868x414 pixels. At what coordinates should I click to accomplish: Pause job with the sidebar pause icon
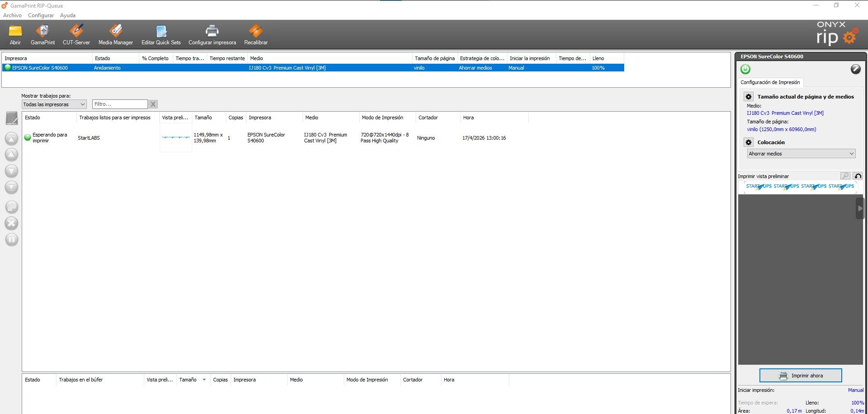(12, 239)
